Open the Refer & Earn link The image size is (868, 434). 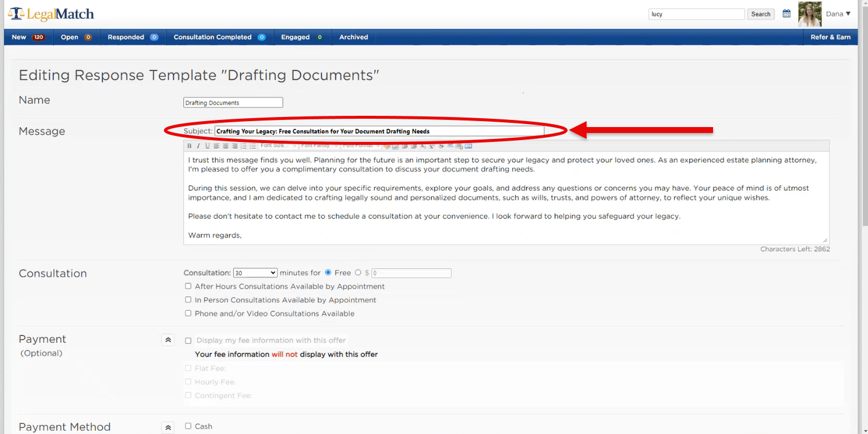[830, 37]
